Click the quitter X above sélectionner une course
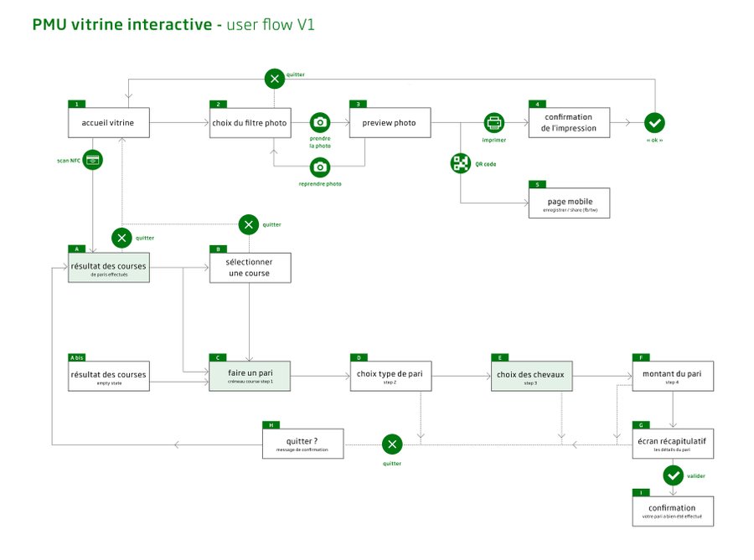 pos(248,224)
